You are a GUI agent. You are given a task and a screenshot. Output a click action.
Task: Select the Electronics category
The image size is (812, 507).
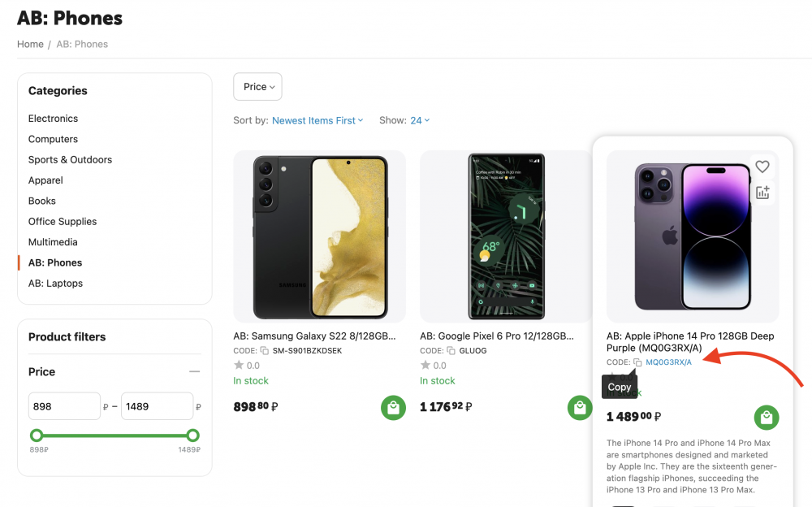click(54, 119)
